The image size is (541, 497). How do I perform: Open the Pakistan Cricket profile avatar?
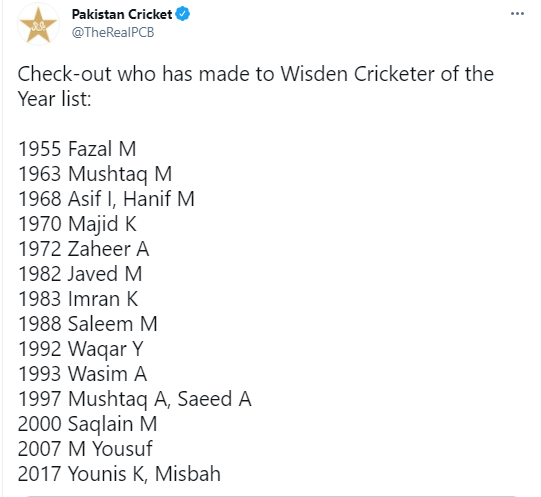38,24
